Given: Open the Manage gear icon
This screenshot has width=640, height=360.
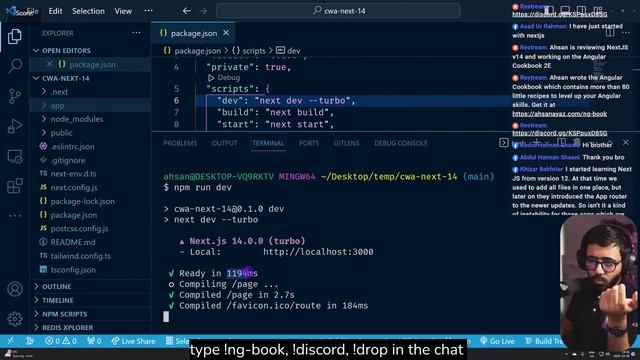Looking at the screenshot, I should point(15,319).
